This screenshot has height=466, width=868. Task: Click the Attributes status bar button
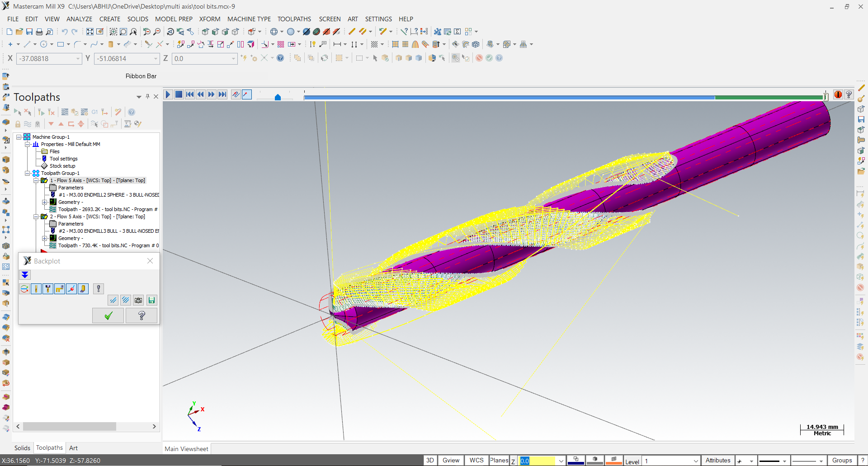coord(718,460)
